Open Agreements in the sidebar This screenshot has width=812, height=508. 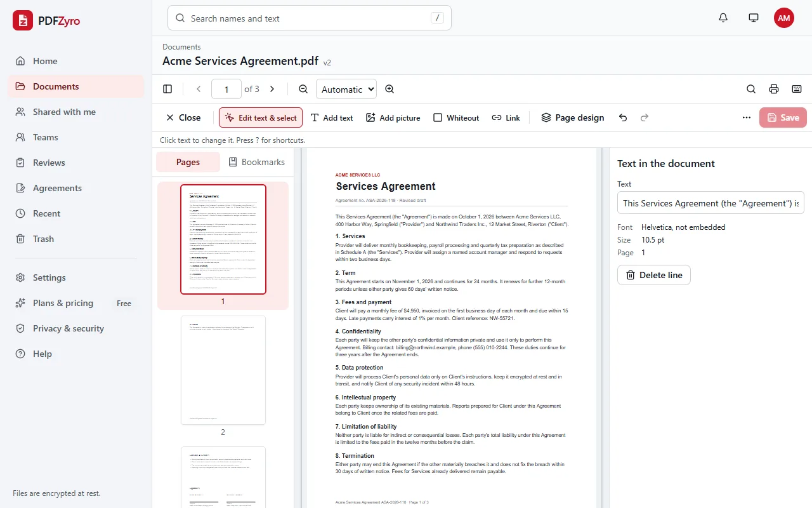tap(76, 188)
